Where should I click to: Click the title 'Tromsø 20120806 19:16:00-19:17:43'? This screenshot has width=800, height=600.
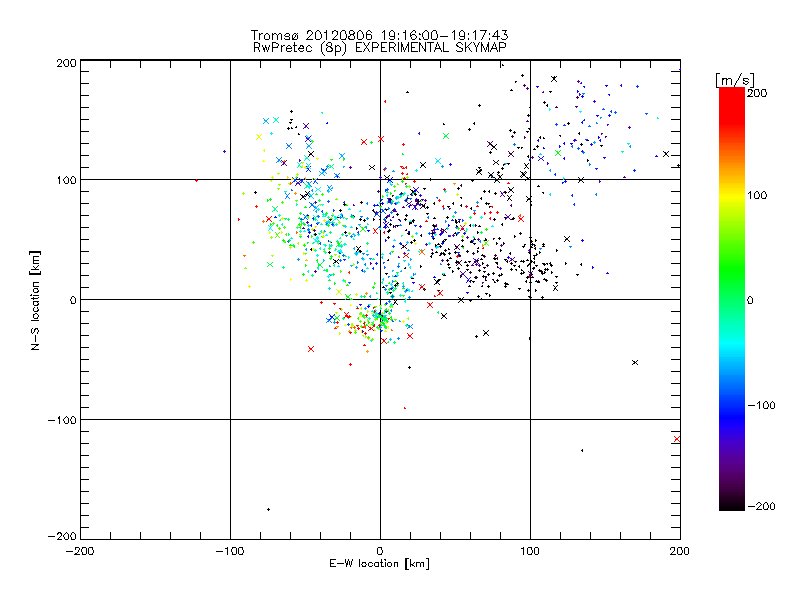[x=379, y=35]
